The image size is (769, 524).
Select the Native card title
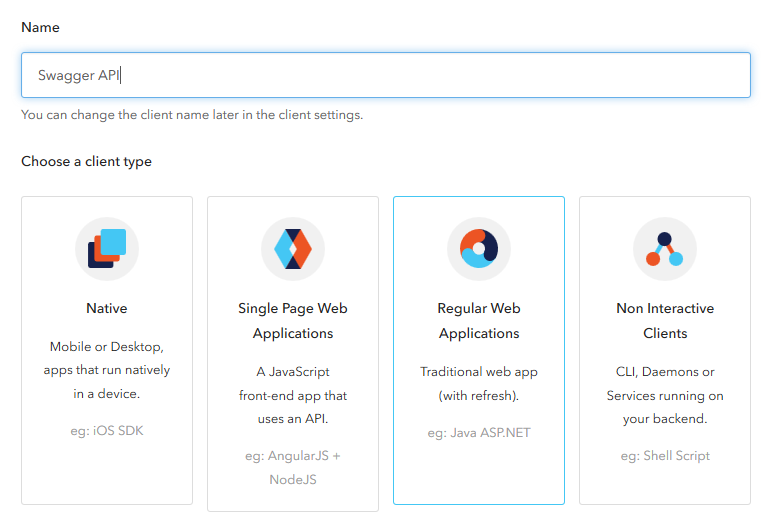point(107,308)
